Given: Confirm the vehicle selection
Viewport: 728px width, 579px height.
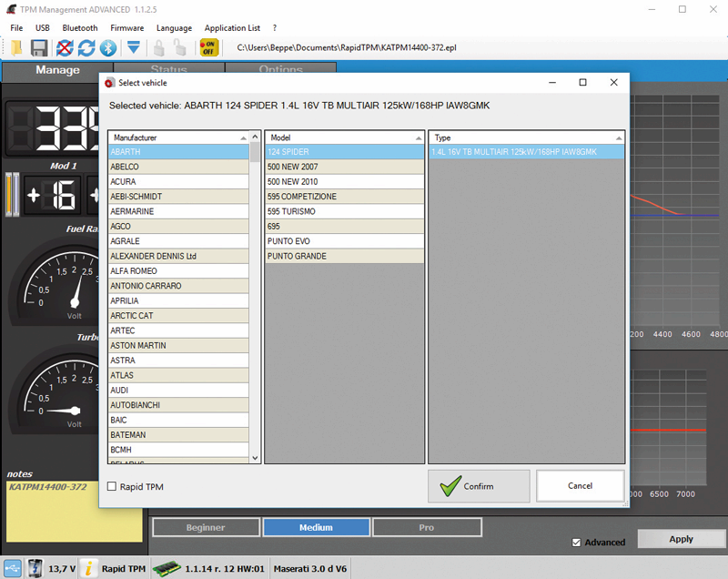Looking at the screenshot, I should pos(479,485).
